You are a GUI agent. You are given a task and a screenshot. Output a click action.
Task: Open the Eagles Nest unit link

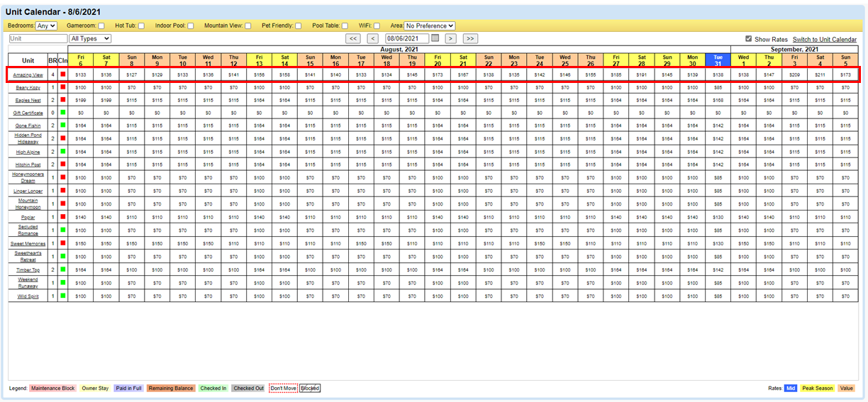pos(28,100)
